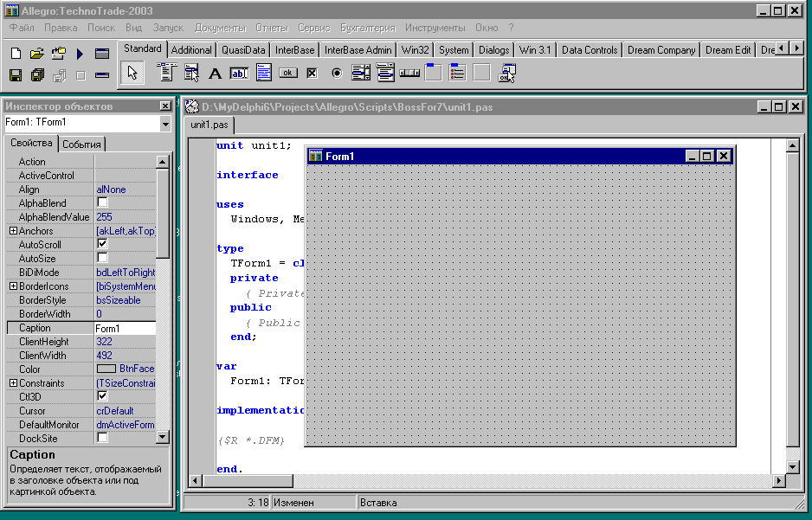Click the Изменен status bar entry
Image resolution: width=812 pixels, height=520 pixels.
point(293,503)
